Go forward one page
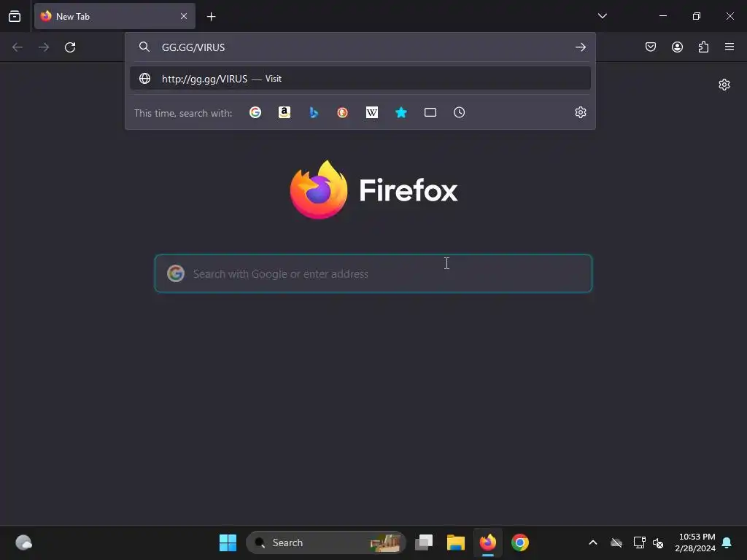Image resolution: width=747 pixels, height=560 pixels. coord(44,47)
